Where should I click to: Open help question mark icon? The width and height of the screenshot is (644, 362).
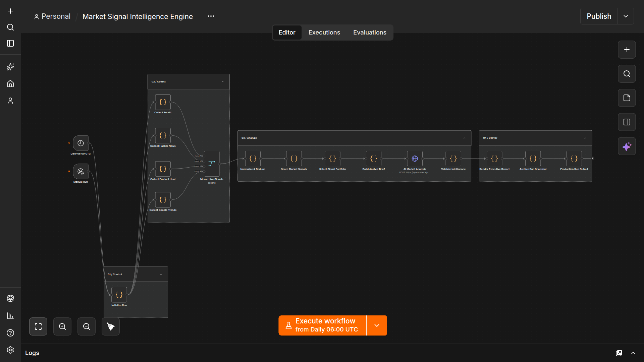(x=10, y=333)
